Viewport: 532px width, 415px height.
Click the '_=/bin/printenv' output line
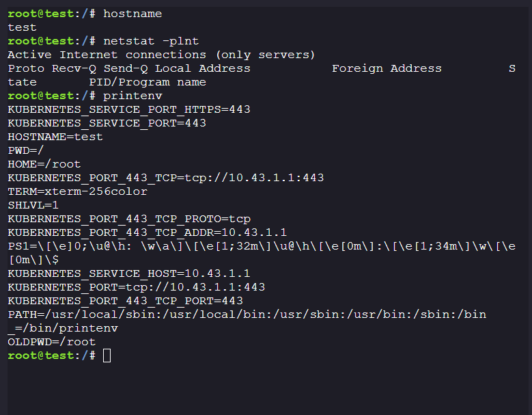click(63, 328)
